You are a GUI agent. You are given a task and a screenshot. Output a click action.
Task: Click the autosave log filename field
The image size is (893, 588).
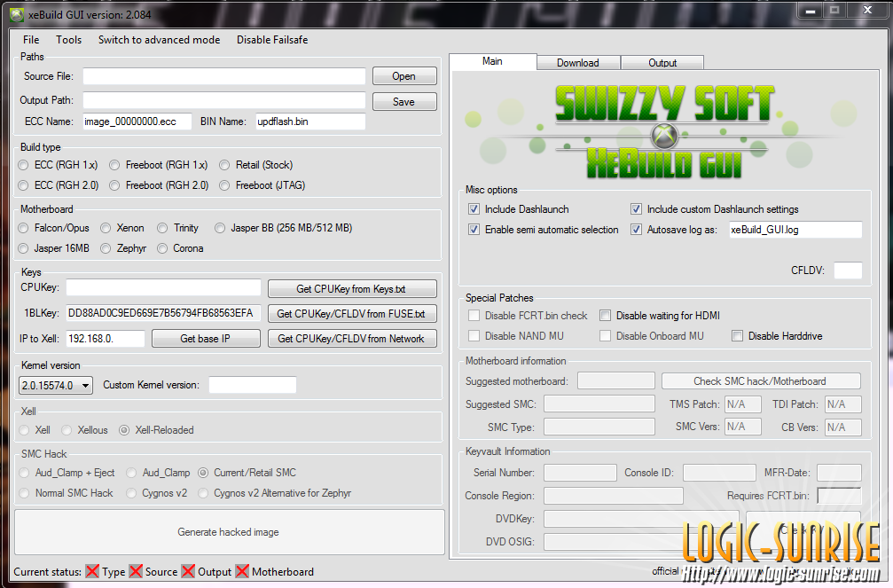click(x=795, y=230)
